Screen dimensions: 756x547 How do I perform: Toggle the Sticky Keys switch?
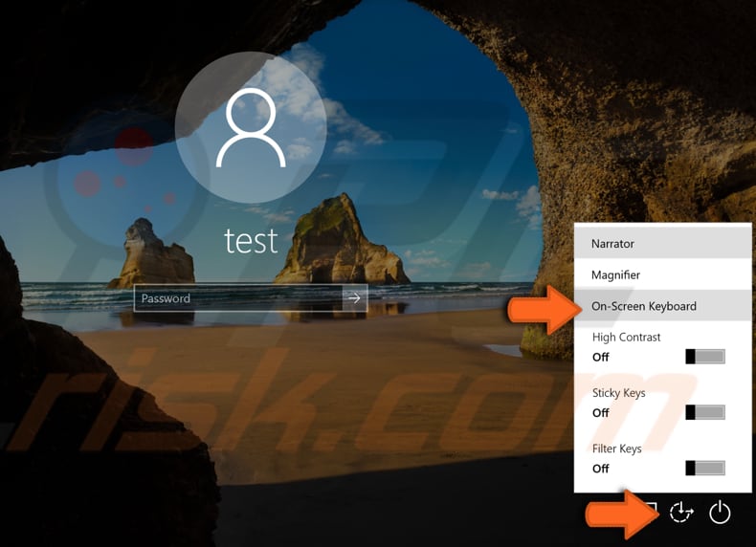[x=705, y=412]
